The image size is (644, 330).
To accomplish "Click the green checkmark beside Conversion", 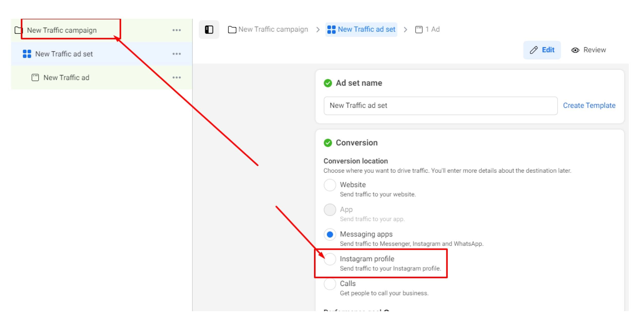I will 328,143.
